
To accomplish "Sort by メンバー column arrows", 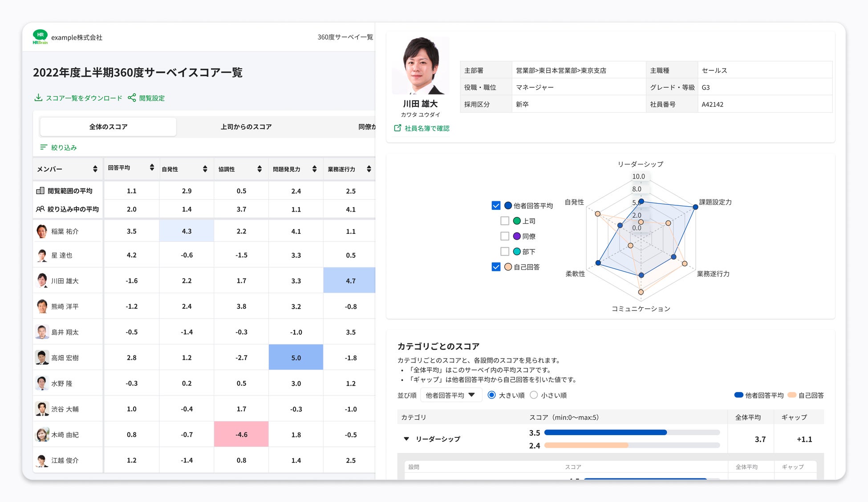I will coord(95,169).
